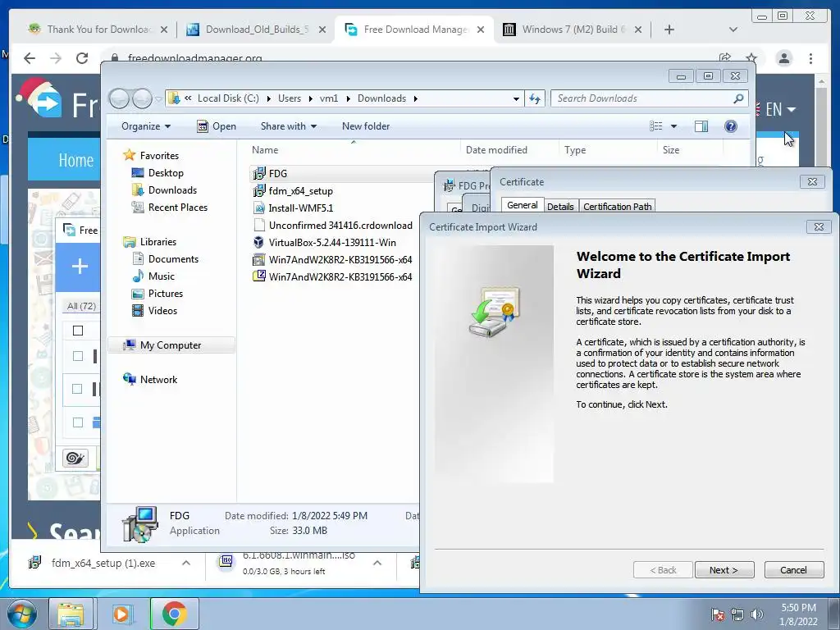The height and width of the screenshot is (630, 840).
Task: Open the Certification Path tab
Action: [x=617, y=206]
